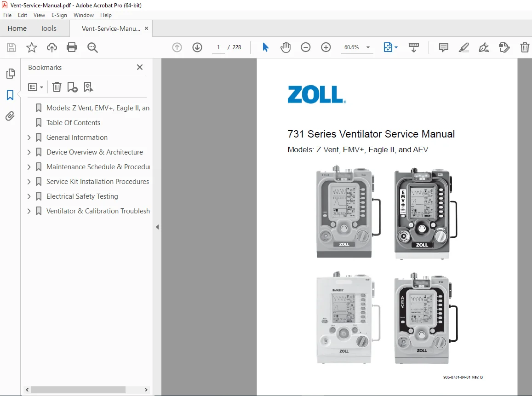The width and height of the screenshot is (532, 396).
Task: Open the Models: Z Vent, EMV+ bookmark
Action: pos(98,108)
